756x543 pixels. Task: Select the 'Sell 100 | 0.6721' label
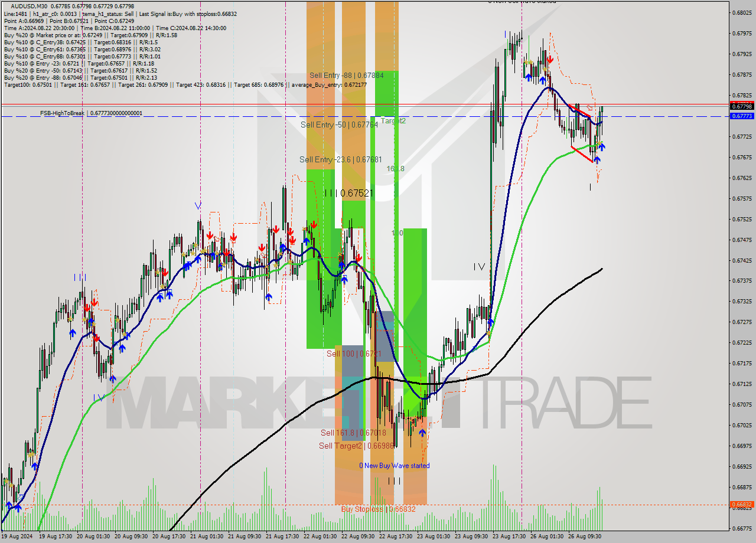354,354
